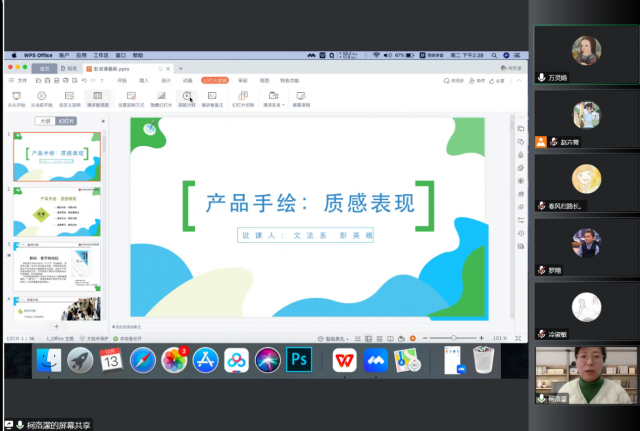The height and width of the screenshot is (431, 640).
Task: Switch sidebar to 幻灯片 slides view
Action: coord(66,120)
